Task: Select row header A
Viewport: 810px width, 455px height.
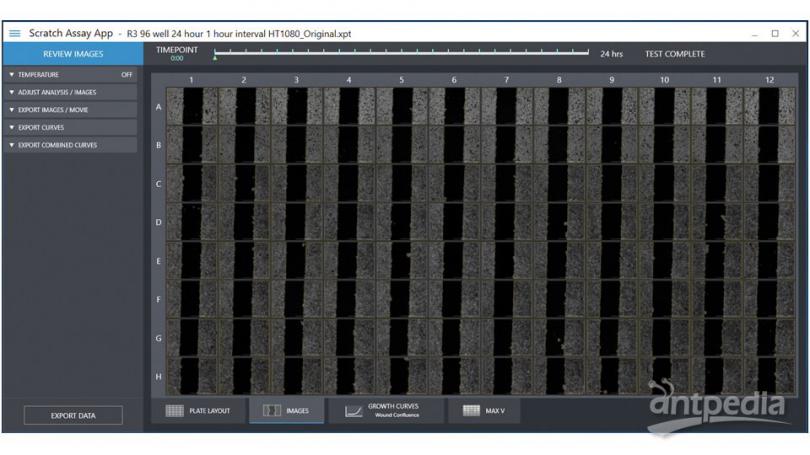Action: pyautogui.click(x=159, y=107)
